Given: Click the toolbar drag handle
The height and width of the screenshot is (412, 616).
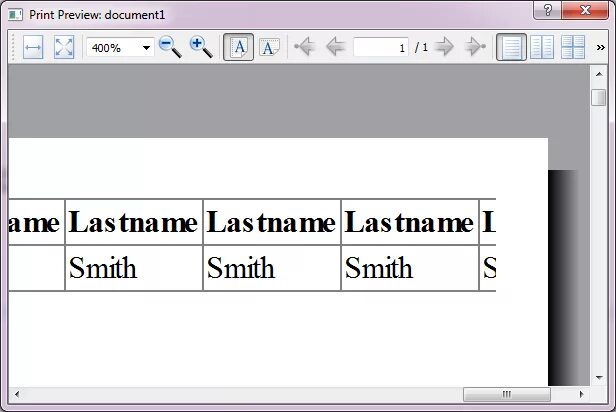Looking at the screenshot, I should coord(13,48).
